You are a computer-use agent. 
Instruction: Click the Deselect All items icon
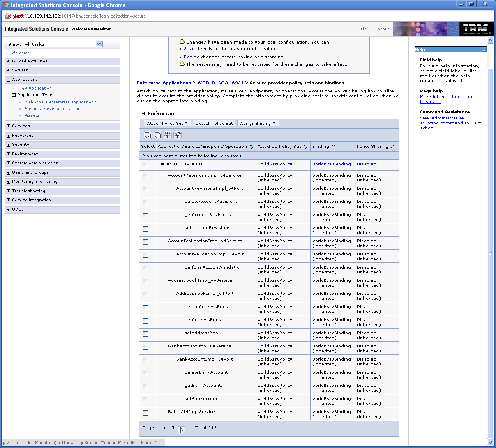(x=158, y=135)
